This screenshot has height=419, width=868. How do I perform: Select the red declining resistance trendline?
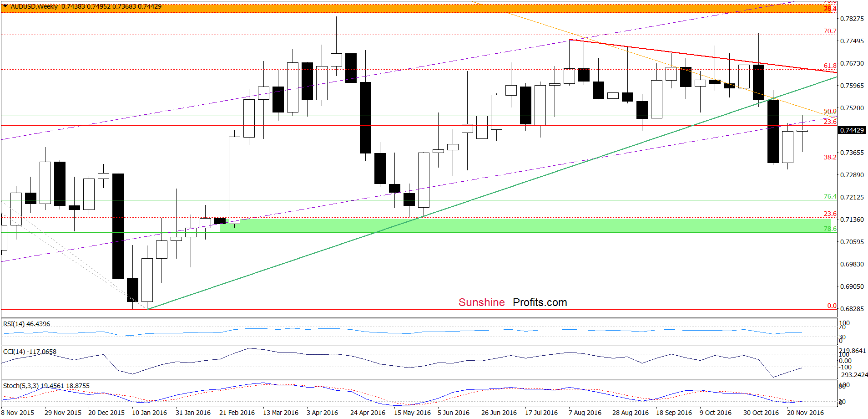[x=703, y=56]
